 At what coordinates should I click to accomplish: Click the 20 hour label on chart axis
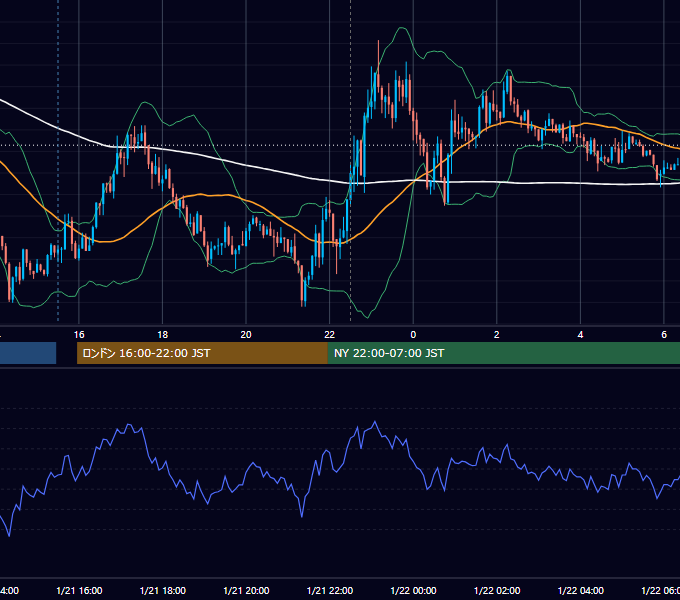246,335
